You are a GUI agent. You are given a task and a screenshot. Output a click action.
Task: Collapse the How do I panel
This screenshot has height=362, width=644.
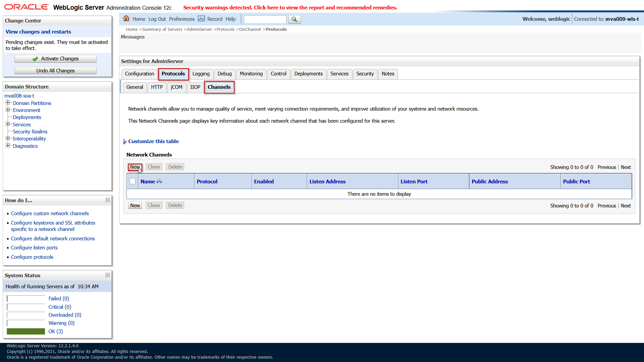point(108,200)
